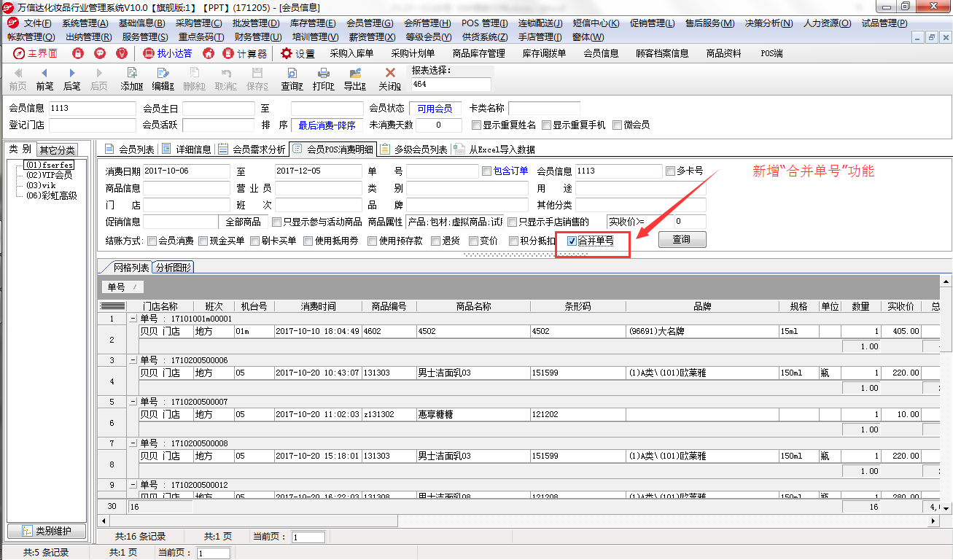Click 从Excel导入数据 tab
This screenshot has width=953, height=560.
click(x=496, y=149)
